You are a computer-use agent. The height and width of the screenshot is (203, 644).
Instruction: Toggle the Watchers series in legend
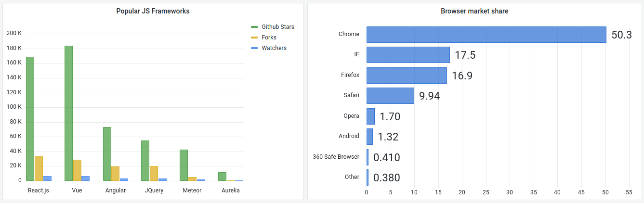[x=274, y=48]
